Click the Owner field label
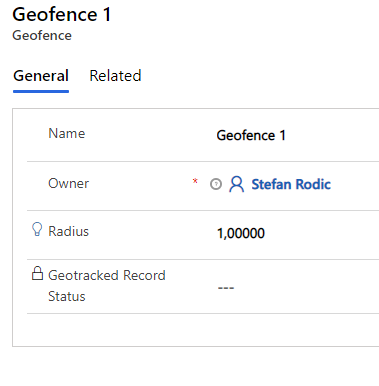 point(69,184)
